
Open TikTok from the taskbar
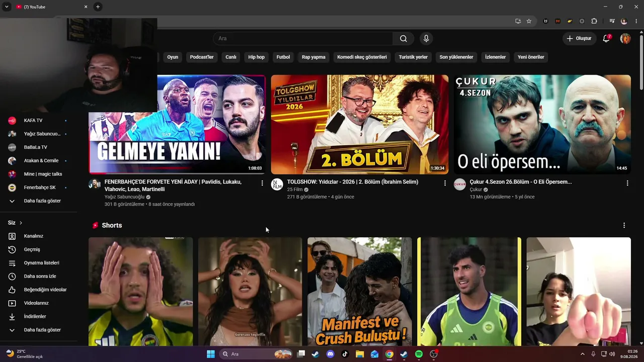(345, 354)
